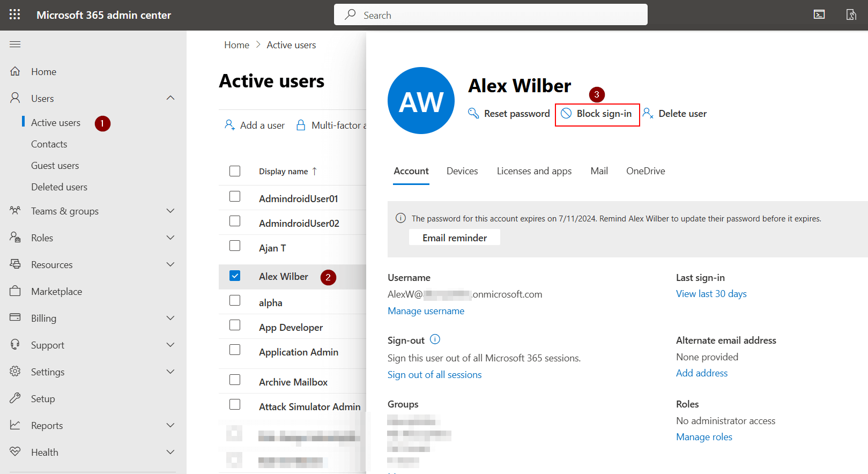Check the AdmindroidUser02 checkbox
Screen dimensions: 868x474
(x=235, y=221)
